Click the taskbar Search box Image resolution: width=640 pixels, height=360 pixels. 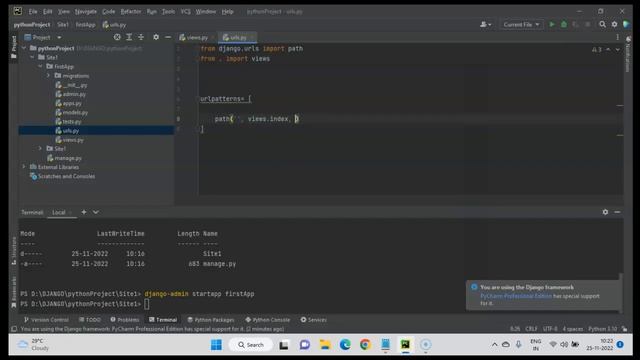pos(251,345)
